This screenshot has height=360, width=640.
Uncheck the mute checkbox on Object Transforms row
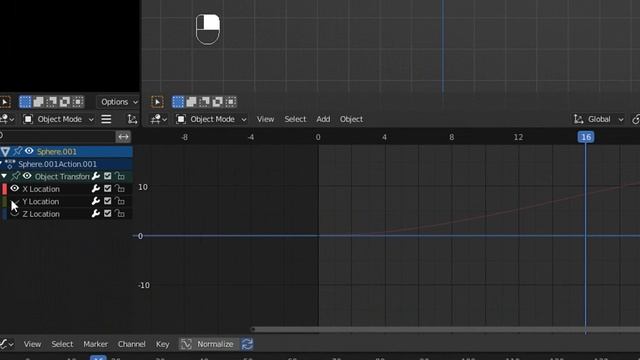108,176
